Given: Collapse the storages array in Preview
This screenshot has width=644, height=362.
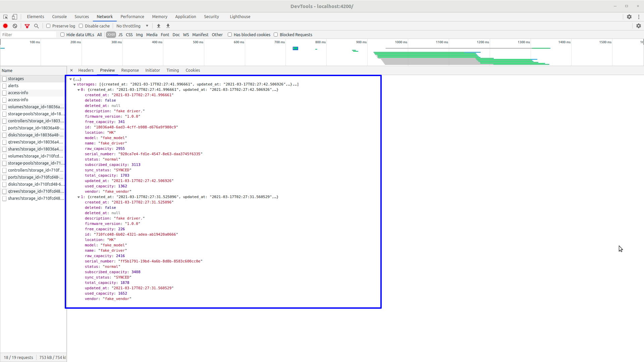Looking at the screenshot, I should click(75, 84).
